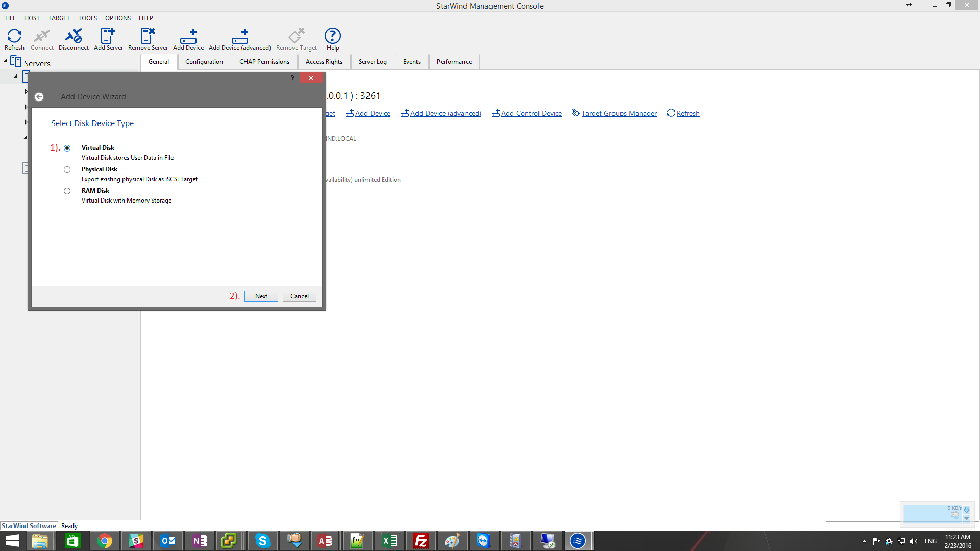Screen dimensions: 980x551
Task: Switch to the Access Rights tab
Action: 324,62
